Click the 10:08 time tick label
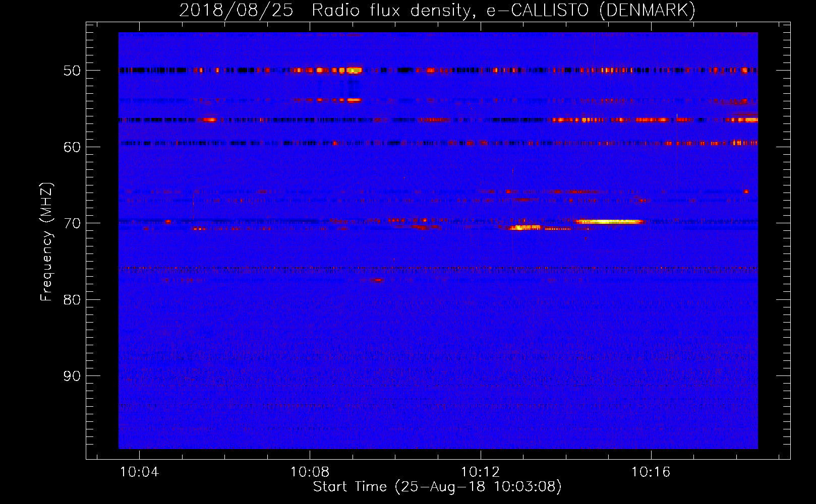 (x=310, y=472)
